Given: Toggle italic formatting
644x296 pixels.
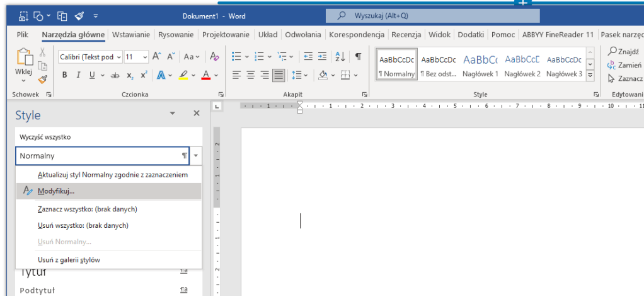Looking at the screenshot, I should (79, 75).
